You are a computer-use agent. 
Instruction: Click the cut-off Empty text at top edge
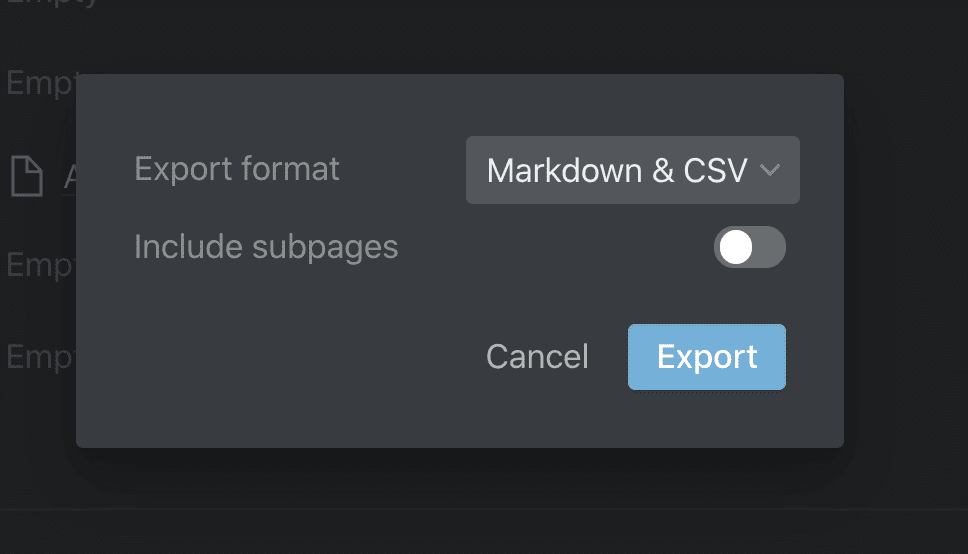(x=52, y=3)
